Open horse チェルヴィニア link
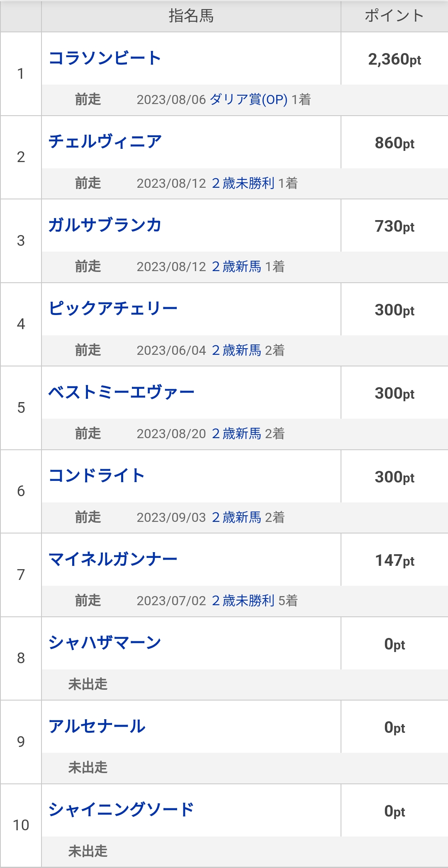448x868 pixels. tap(105, 142)
